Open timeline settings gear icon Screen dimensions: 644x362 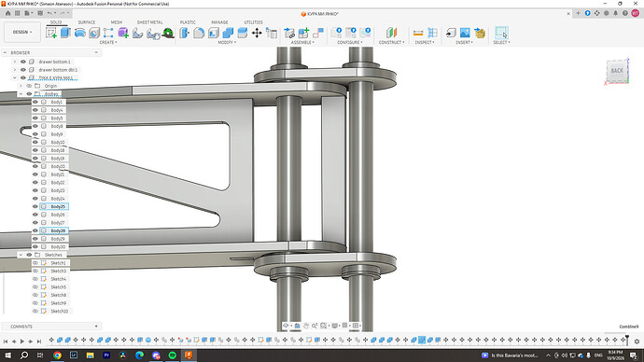coord(637,341)
